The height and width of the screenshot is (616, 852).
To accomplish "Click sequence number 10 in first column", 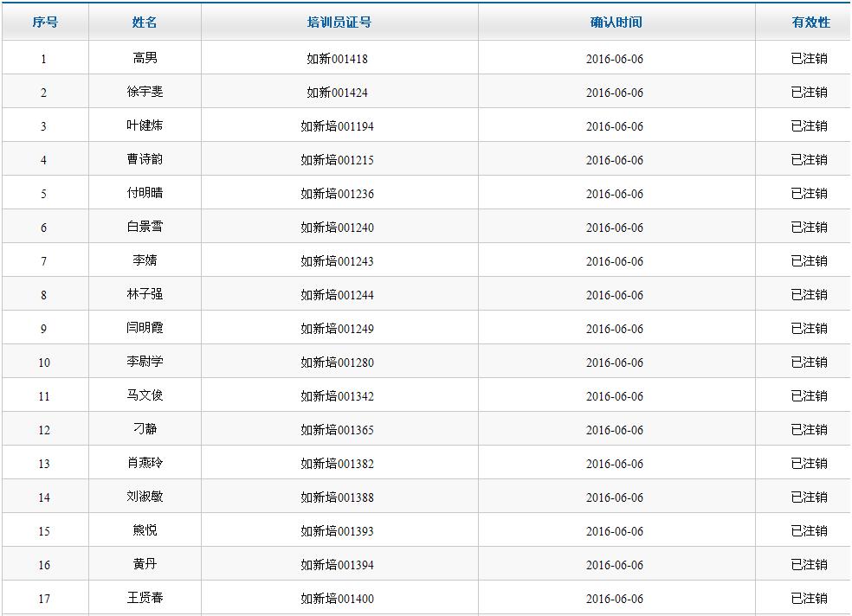I will click(x=44, y=363).
